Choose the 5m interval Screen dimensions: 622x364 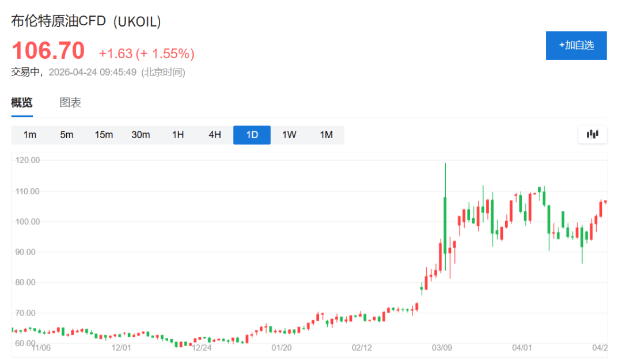click(x=67, y=135)
